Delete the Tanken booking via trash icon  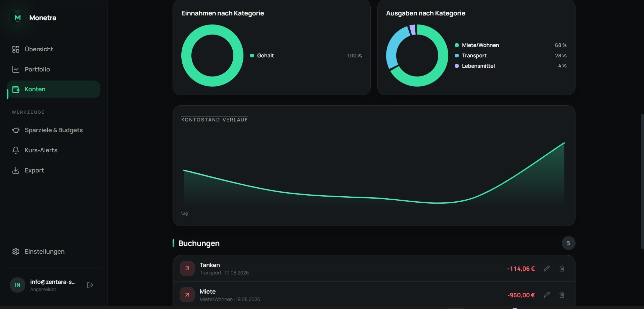tap(562, 268)
